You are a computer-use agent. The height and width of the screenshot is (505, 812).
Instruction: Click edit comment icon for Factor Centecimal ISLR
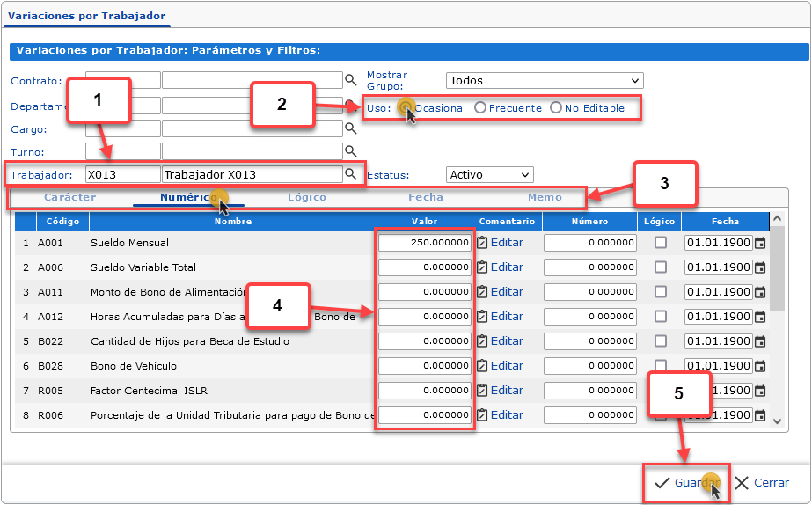[482, 391]
